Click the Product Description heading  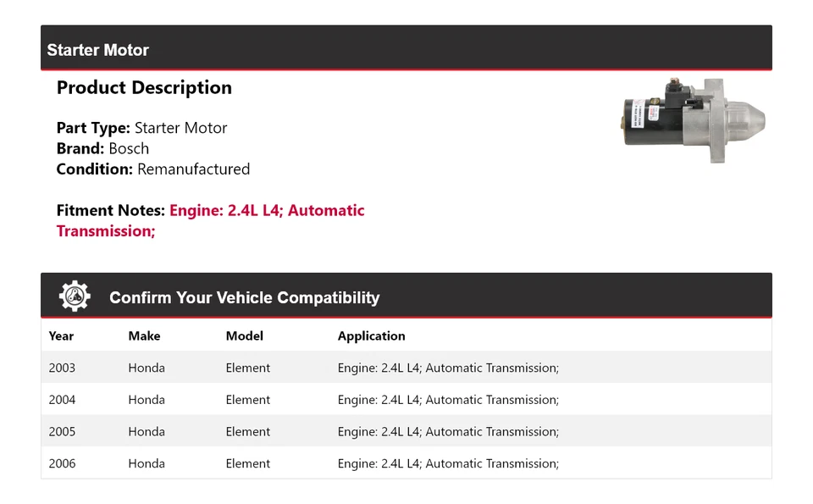tap(144, 88)
